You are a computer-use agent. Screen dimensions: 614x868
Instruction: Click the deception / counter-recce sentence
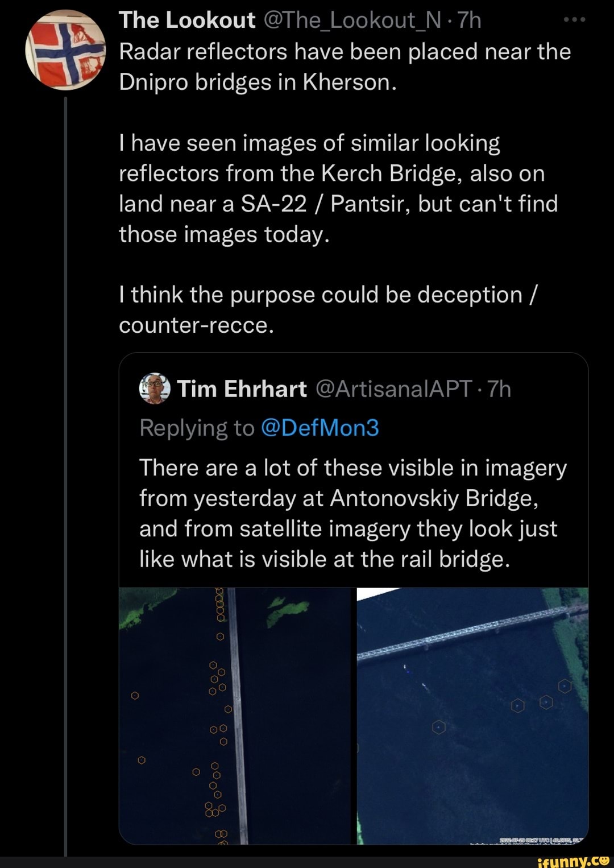click(328, 310)
